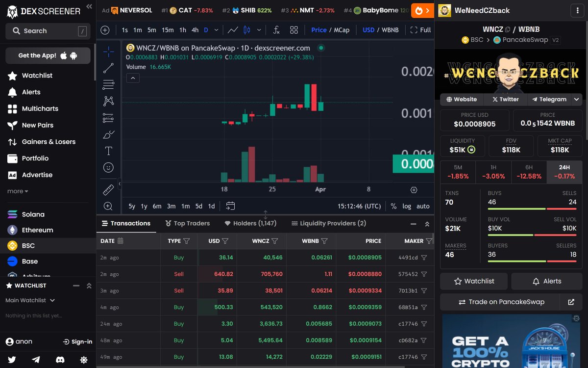Click the Get the App! button

click(x=48, y=55)
